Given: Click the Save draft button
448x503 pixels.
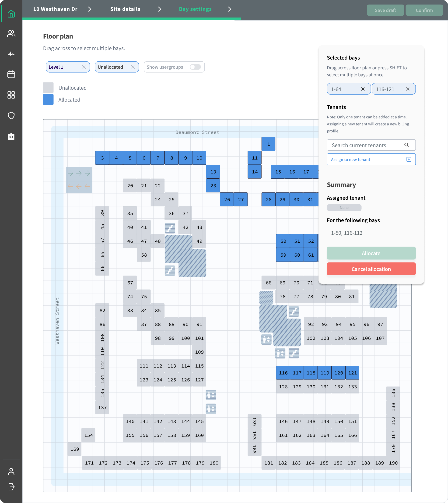Looking at the screenshot, I should (385, 10).
